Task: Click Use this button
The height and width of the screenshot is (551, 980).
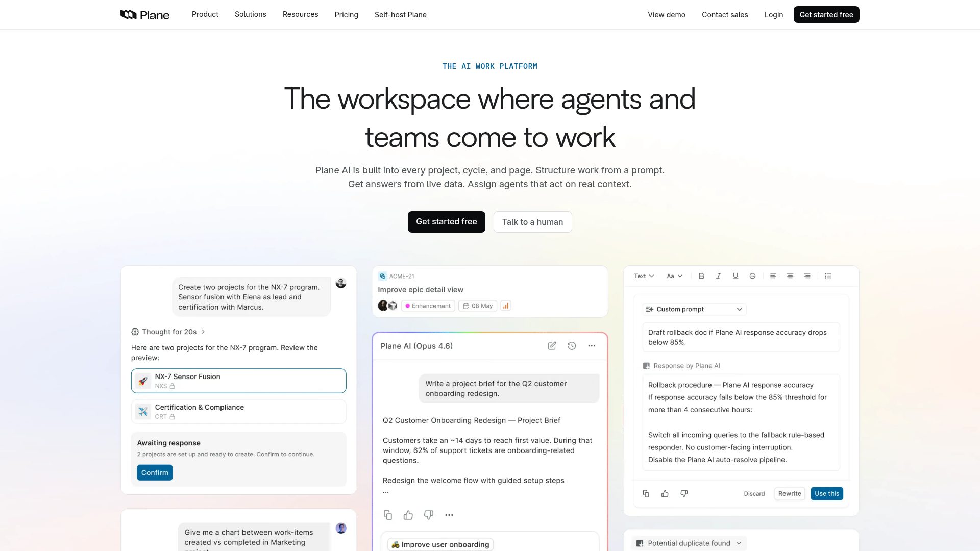Action: click(827, 494)
